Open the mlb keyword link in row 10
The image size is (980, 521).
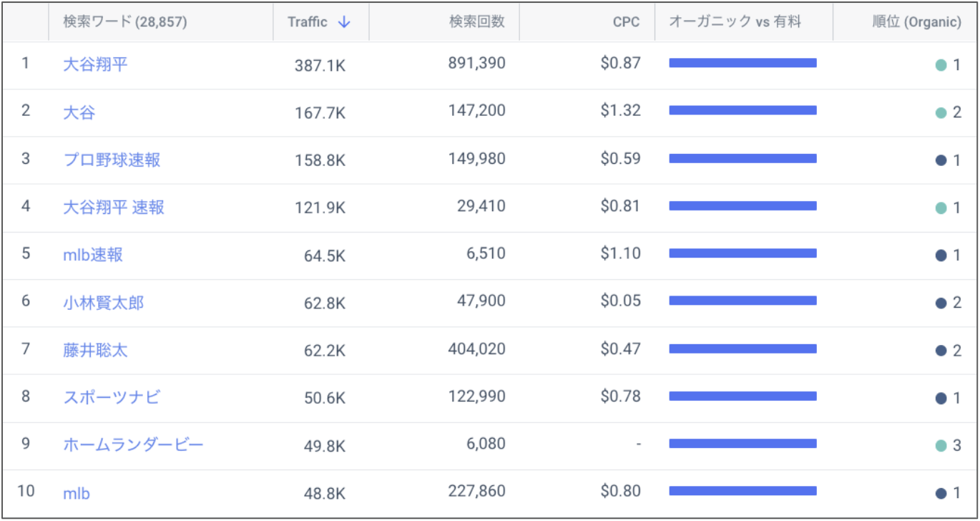pos(77,493)
